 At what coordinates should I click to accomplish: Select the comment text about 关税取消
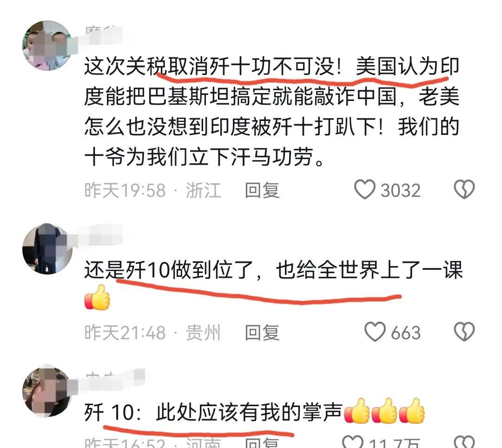[x=272, y=112]
